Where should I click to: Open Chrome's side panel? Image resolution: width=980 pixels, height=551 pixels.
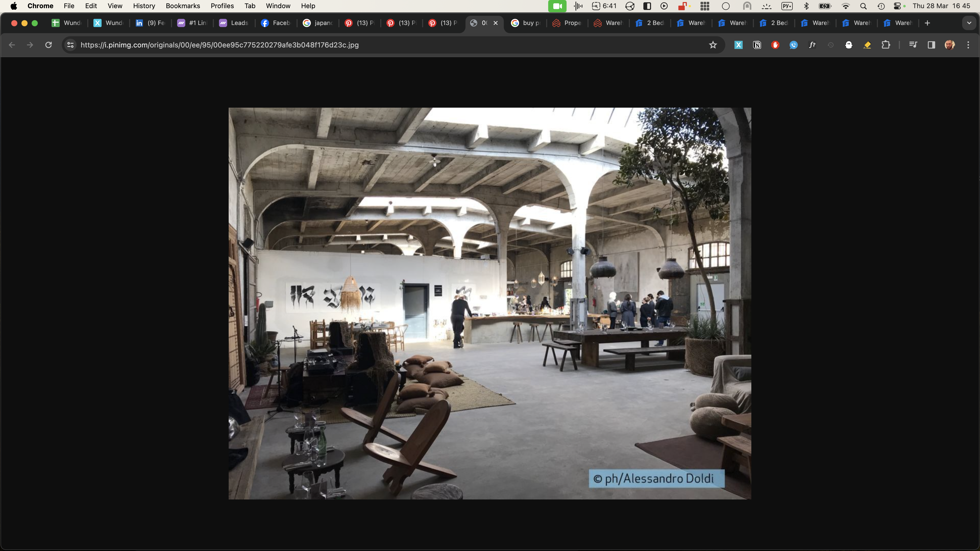(931, 45)
